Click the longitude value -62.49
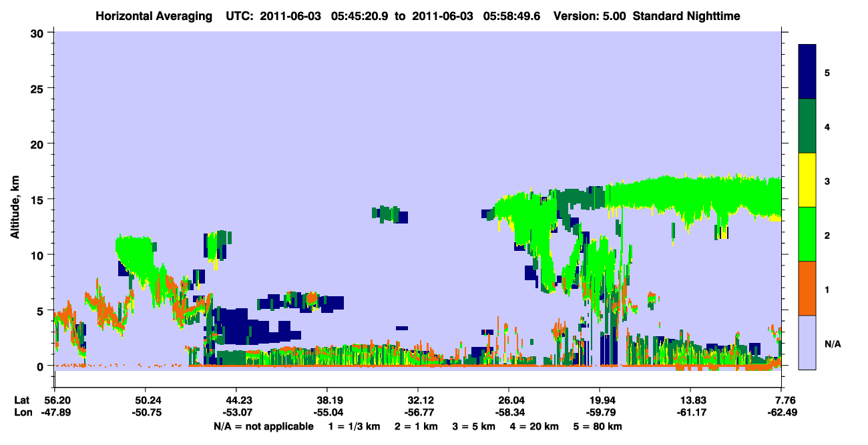This screenshot has width=868, height=445. 781,412
